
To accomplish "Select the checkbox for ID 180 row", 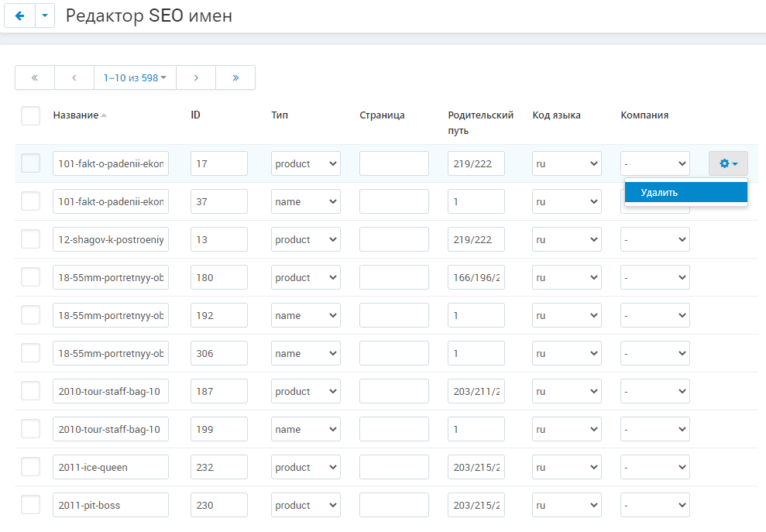I will (31, 277).
